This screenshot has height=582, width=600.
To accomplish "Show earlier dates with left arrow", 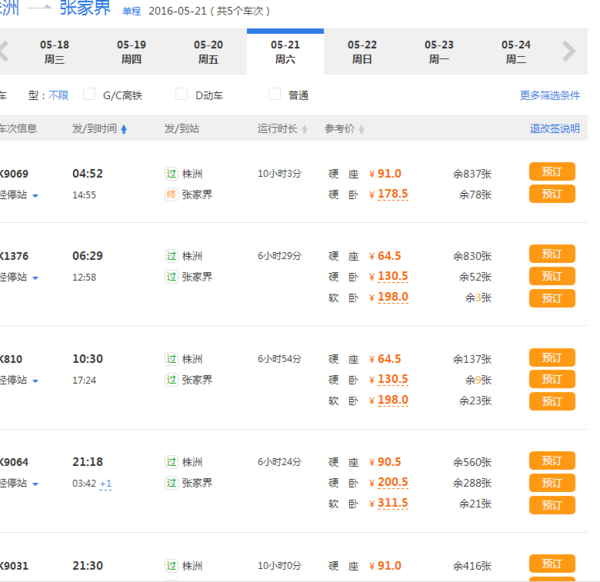I will pos(4,51).
